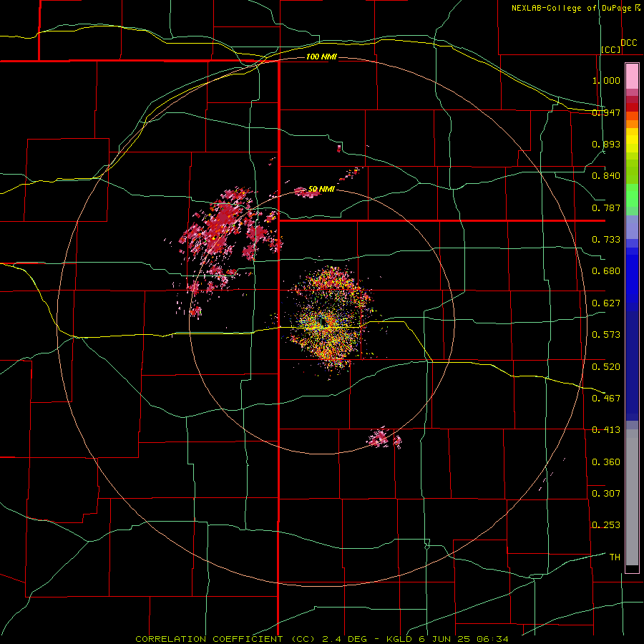Click the 0.360 color scale value
644x644 pixels.
tap(606, 462)
